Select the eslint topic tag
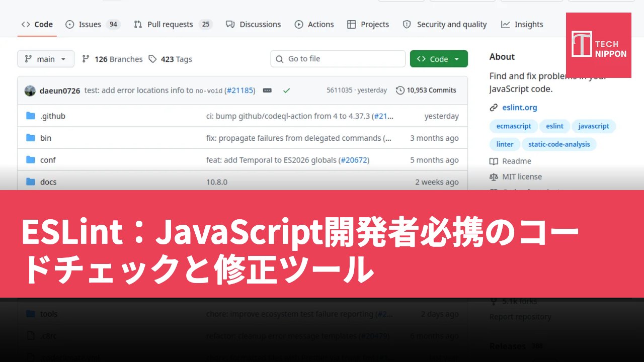 click(x=555, y=126)
